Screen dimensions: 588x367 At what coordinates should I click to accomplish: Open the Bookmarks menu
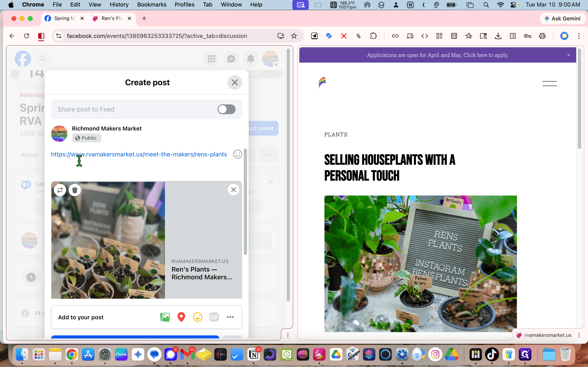[152, 5]
